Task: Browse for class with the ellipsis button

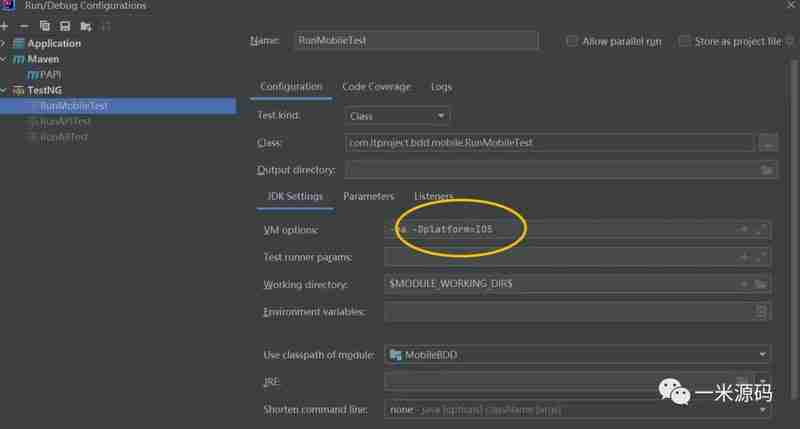Action: [x=768, y=143]
